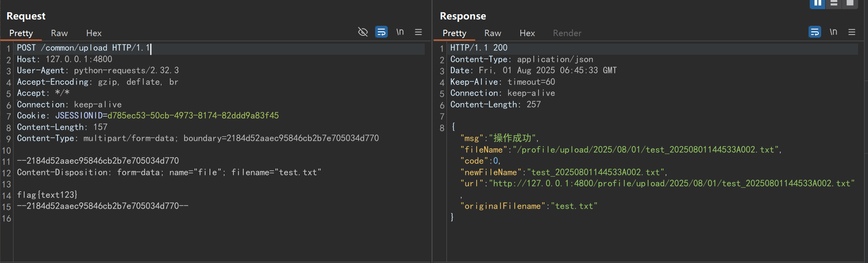Click the Host: 127.0.0.1:4800 header line

pyautogui.click(x=64, y=60)
